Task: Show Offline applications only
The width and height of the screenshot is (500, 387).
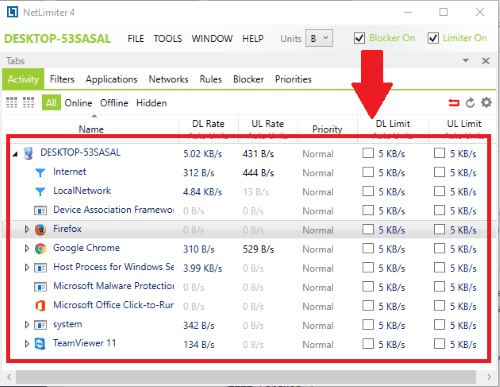Action: [114, 103]
